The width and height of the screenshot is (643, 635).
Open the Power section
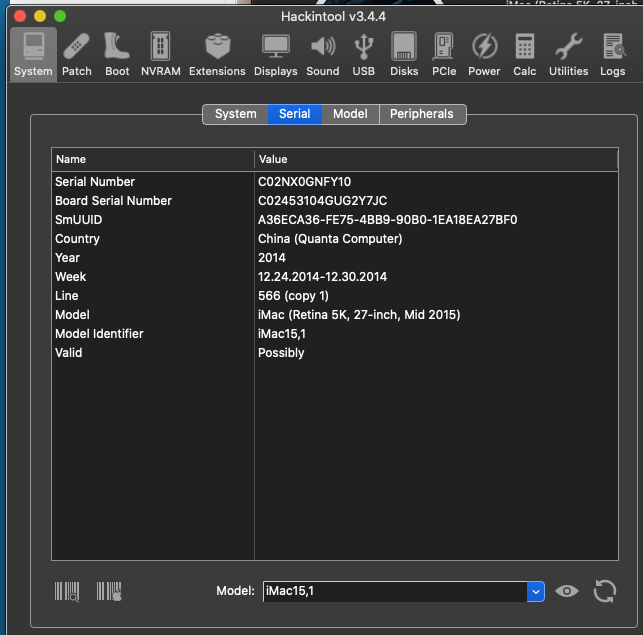(x=484, y=55)
